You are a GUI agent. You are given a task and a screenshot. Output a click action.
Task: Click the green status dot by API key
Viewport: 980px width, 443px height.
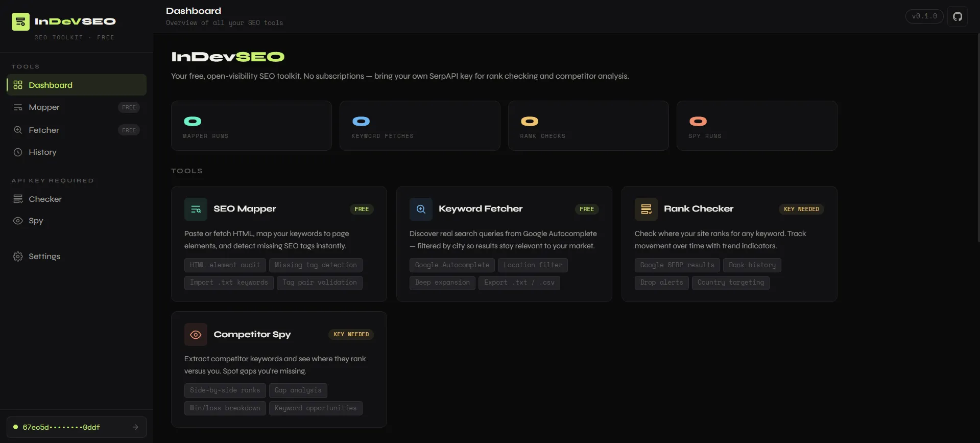click(16, 427)
